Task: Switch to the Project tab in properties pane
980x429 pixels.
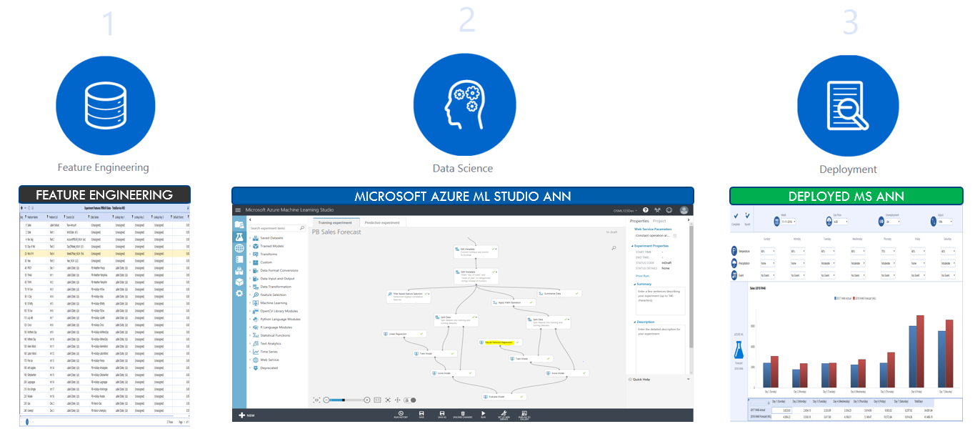Action: (659, 221)
